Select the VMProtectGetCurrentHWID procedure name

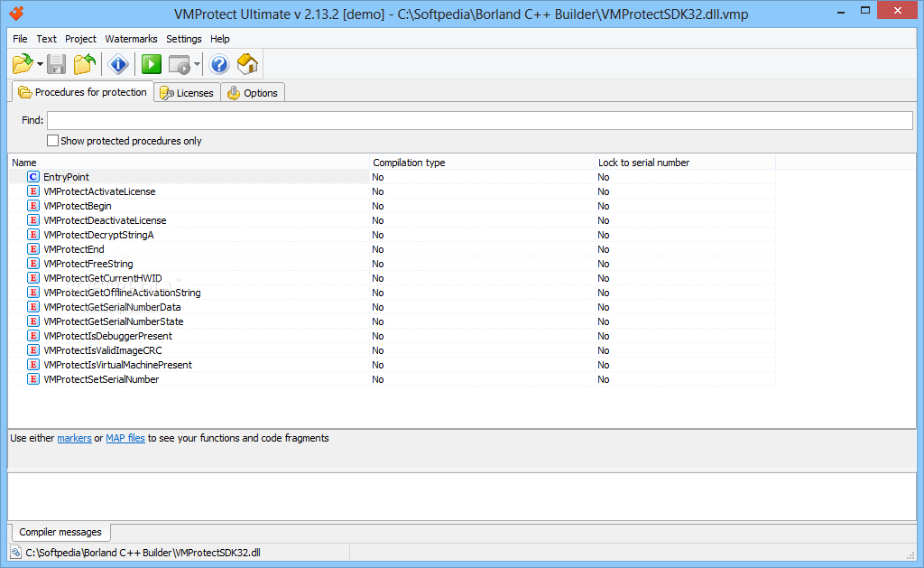[x=103, y=278]
